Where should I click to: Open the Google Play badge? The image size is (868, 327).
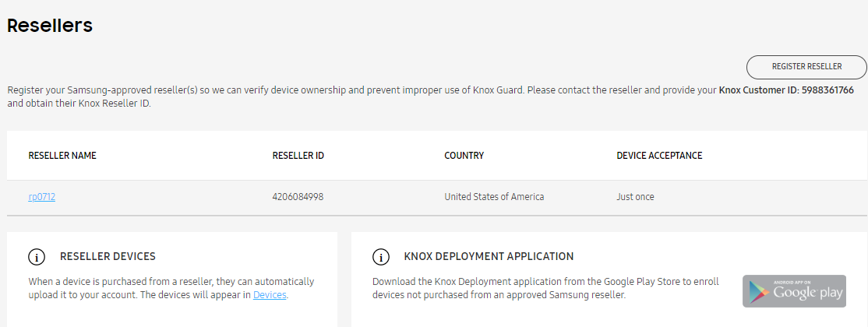(795, 290)
